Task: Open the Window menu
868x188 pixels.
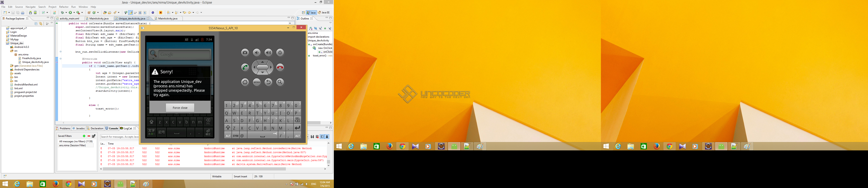Action: [83, 7]
